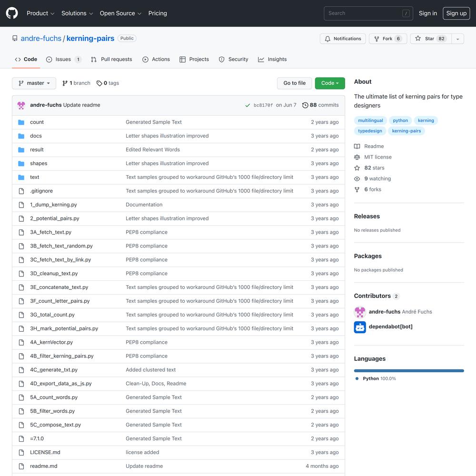
Task: View the 0 tags link
Action: coord(108,83)
